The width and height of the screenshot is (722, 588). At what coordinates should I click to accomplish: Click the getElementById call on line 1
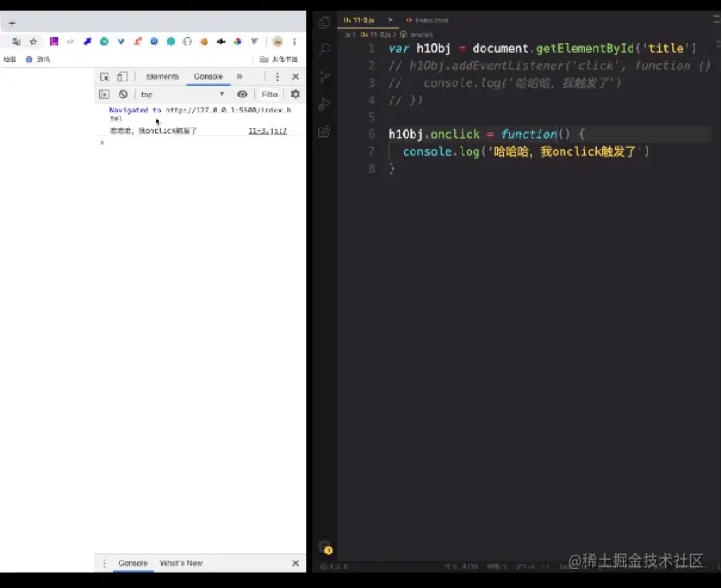click(x=585, y=49)
